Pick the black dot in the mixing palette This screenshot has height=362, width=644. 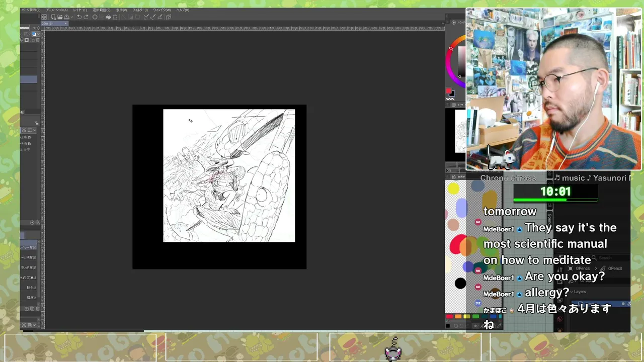click(x=460, y=284)
